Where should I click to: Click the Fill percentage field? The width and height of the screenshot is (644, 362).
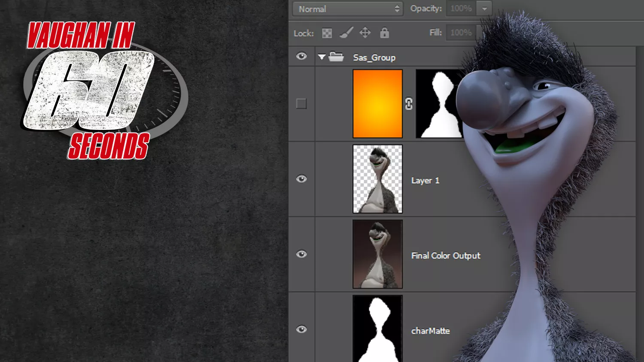pos(461,33)
